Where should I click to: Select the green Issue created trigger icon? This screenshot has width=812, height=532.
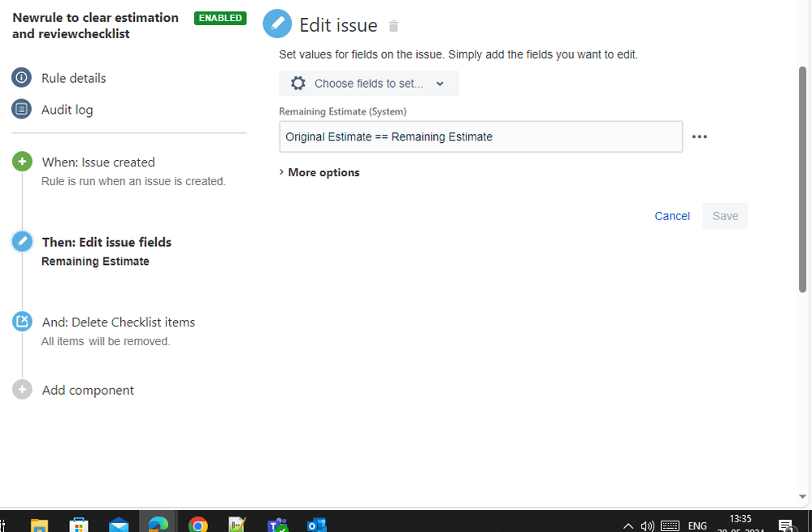pyautogui.click(x=22, y=162)
